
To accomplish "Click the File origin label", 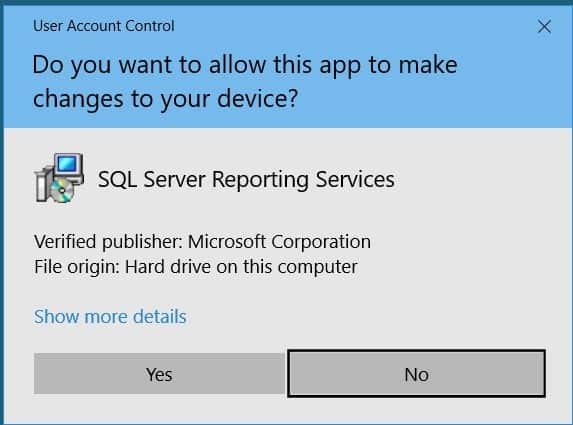I will pos(77,267).
